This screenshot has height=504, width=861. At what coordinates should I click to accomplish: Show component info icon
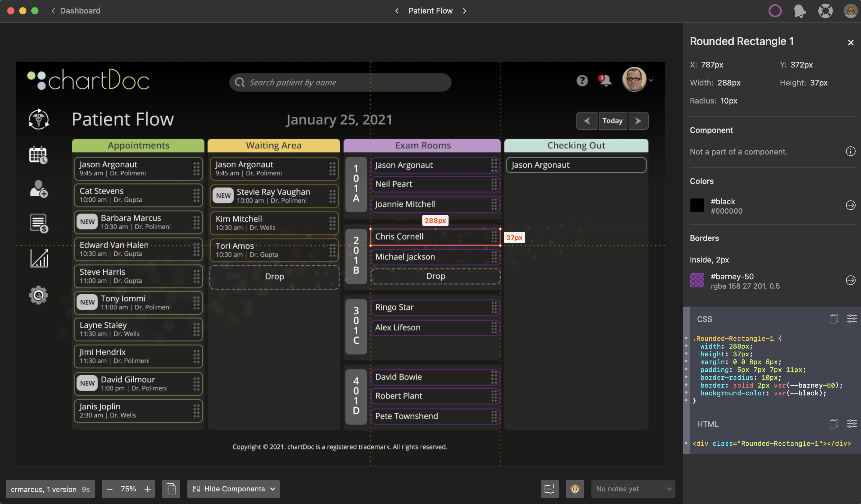click(850, 151)
